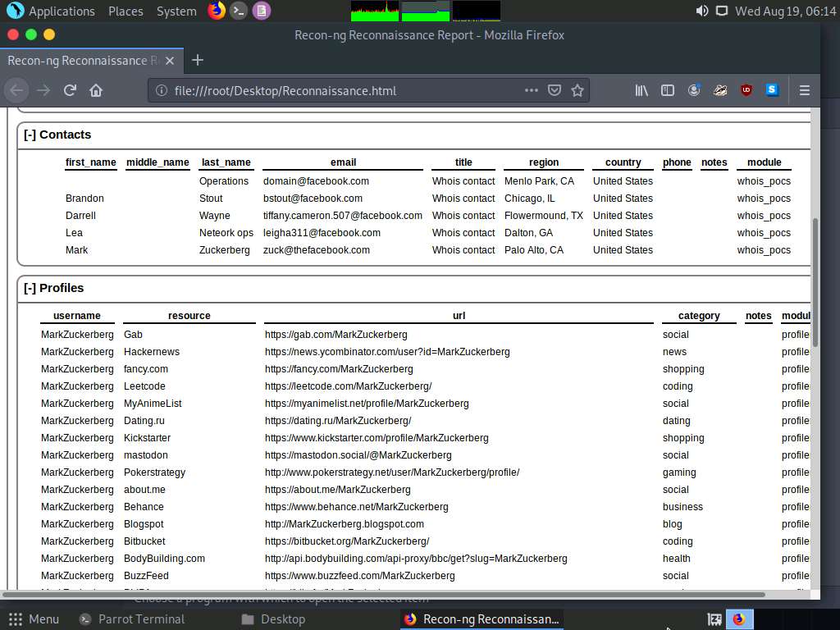
Task: Click the black network monitor graph in top panel
Action: (x=477, y=11)
